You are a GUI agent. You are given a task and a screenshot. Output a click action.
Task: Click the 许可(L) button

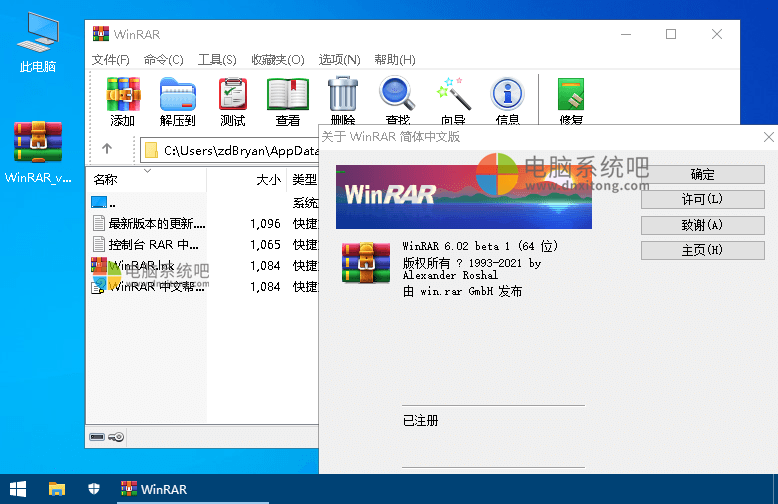[703, 199]
